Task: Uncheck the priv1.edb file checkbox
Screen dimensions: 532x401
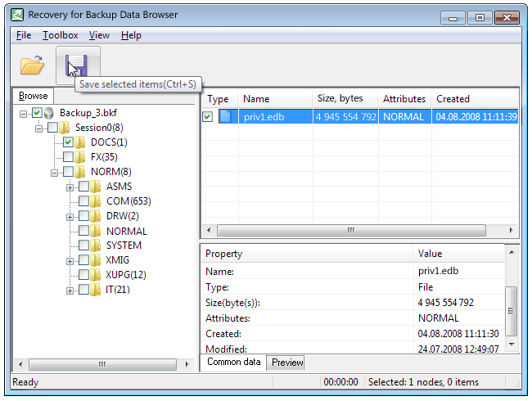Action: [x=208, y=117]
